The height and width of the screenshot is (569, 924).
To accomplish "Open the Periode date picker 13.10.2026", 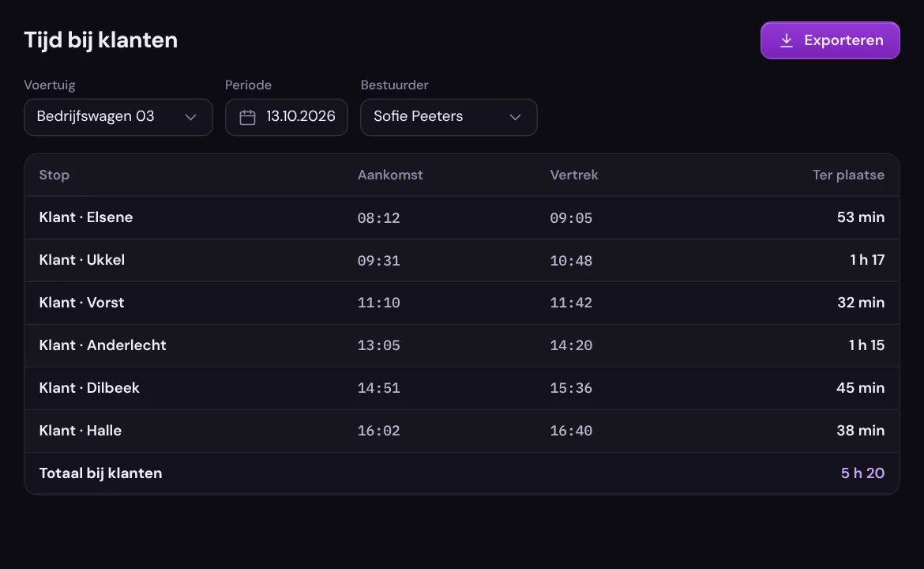I will [287, 117].
